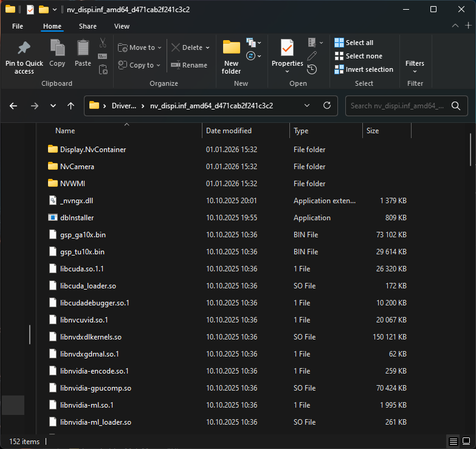Click the dbInstaller application icon

click(x=53, y=218)
